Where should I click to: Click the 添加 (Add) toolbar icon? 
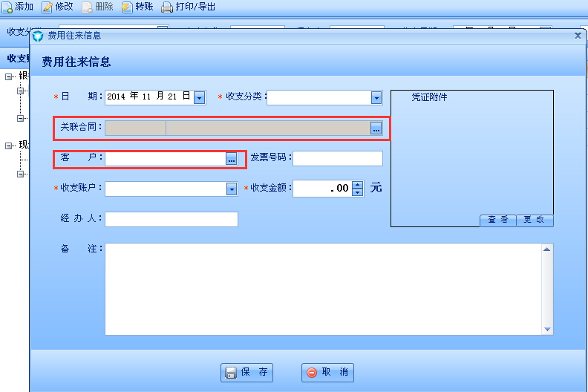coord(7,7)
